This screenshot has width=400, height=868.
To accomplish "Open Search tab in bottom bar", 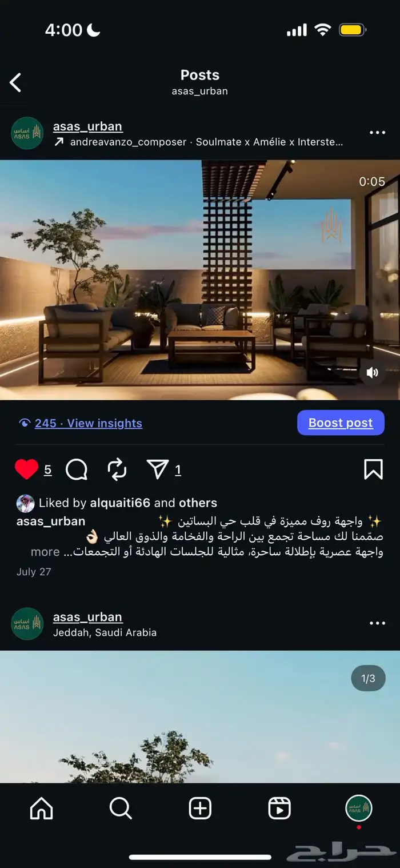I will click(x=121, y=809).
